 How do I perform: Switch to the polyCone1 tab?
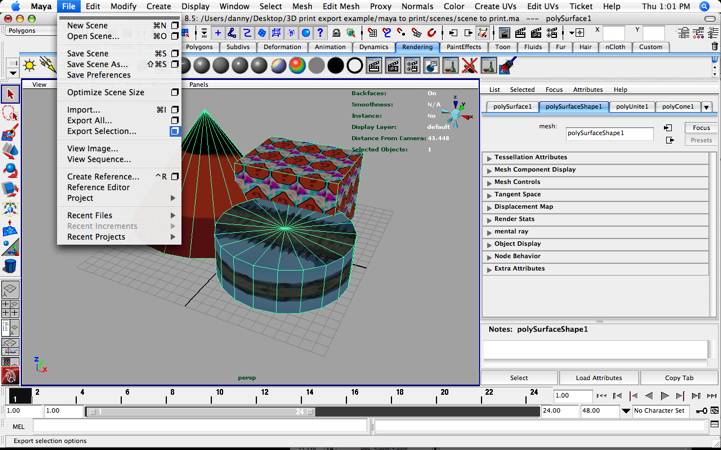[x=677, y=106]
